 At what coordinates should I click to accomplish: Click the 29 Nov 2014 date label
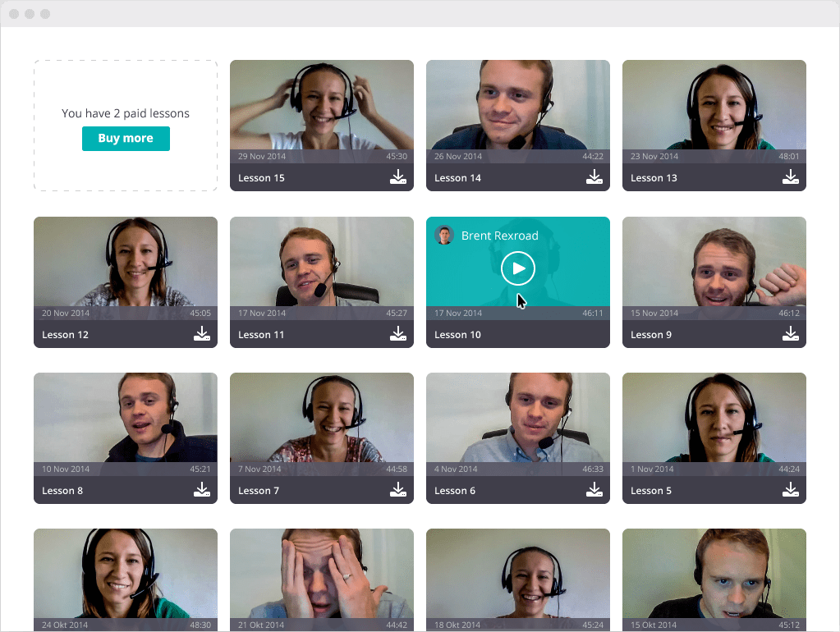click(262, 157)
